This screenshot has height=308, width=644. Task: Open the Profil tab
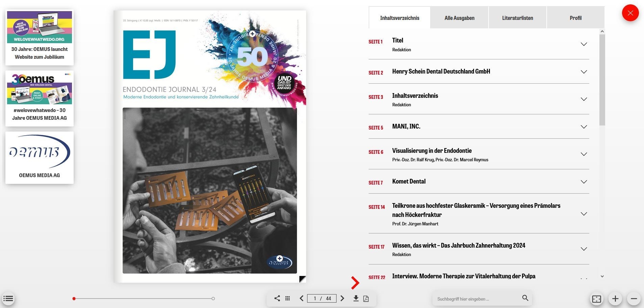[x=575, y=18]
